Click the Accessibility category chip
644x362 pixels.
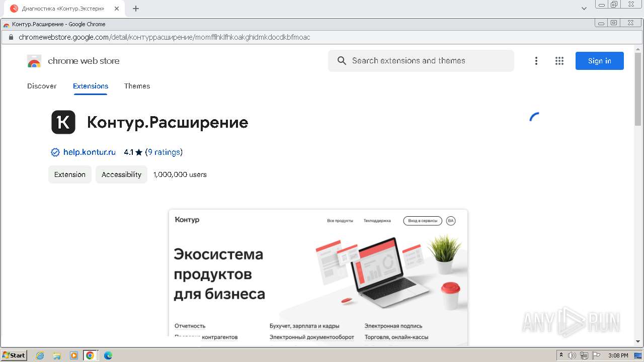click(121, 174)
